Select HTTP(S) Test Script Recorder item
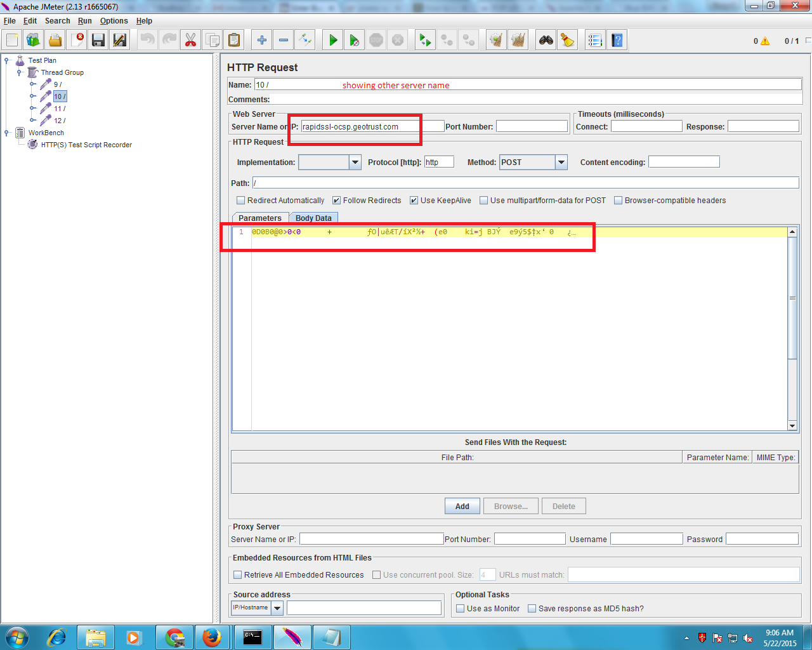812x650 pixels. coord(86,145)
